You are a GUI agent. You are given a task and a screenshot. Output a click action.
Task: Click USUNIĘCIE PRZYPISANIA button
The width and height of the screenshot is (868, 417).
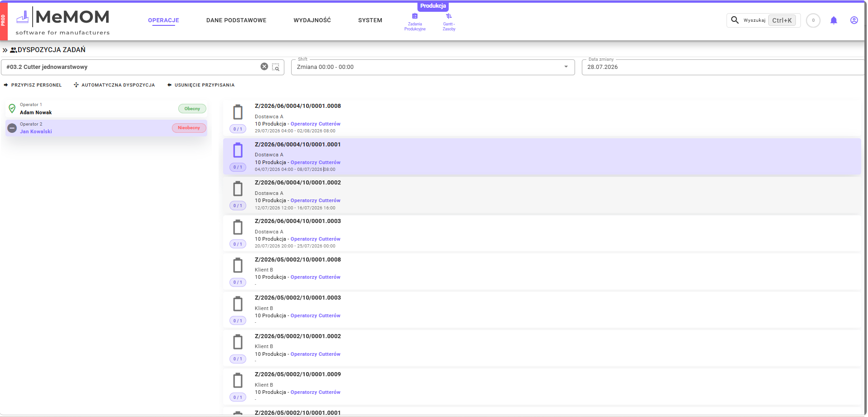[x=201, y=85]
